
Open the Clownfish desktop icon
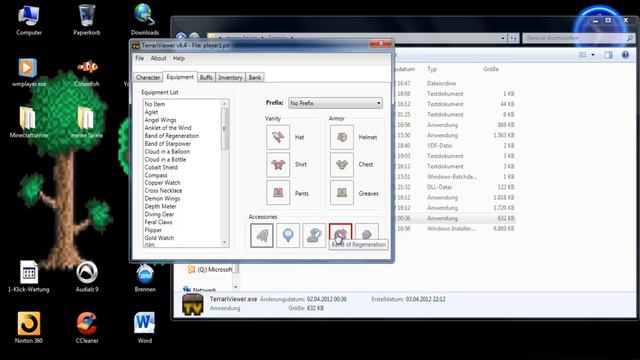click(x=87, y=73)
